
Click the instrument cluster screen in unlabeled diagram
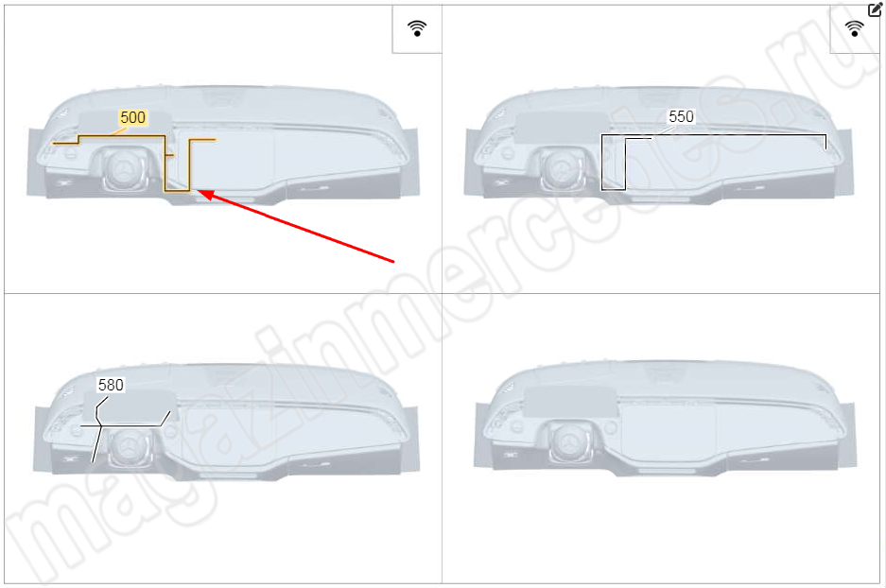(x=569, y=402)
